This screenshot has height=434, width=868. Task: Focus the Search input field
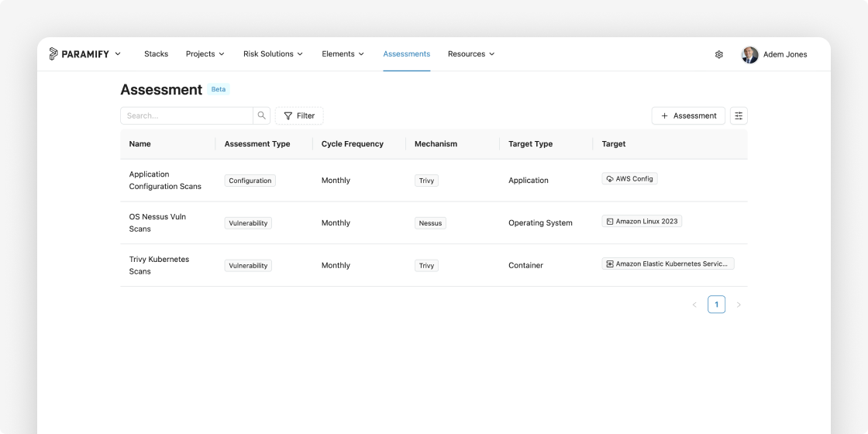tap(187, 115)
